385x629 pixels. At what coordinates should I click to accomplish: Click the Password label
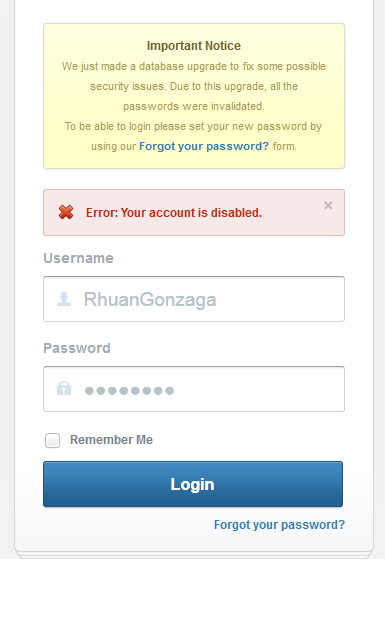(x=77, y=348)
